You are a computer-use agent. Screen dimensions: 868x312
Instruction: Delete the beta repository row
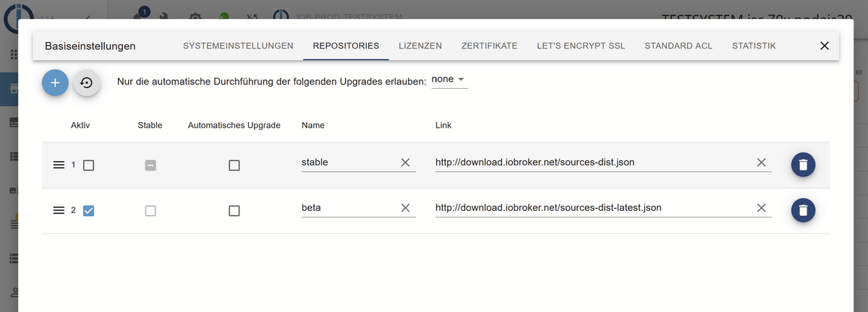coord(803,210)
